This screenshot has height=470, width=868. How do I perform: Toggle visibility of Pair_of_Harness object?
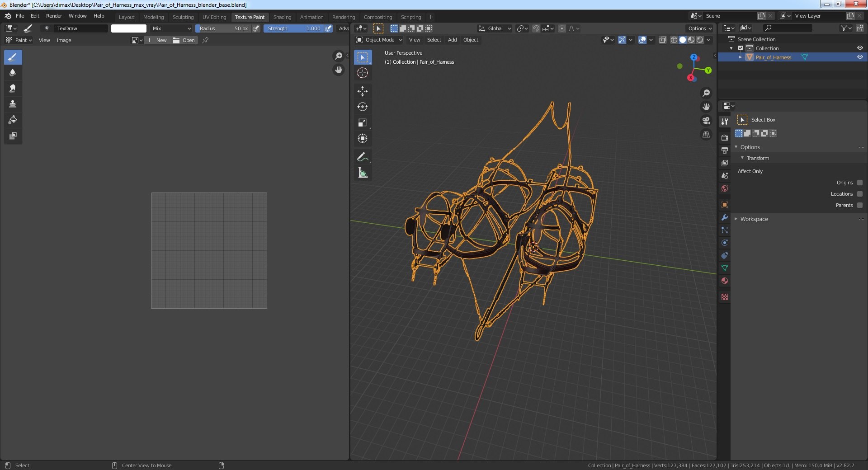tap(860, 57)
